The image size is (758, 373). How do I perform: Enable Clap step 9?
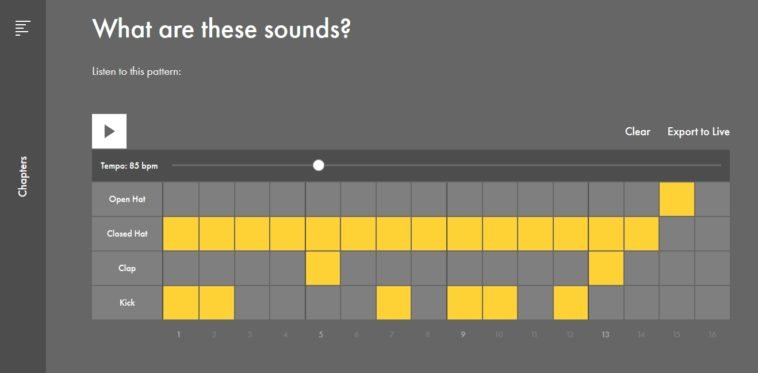click(465, 268)
